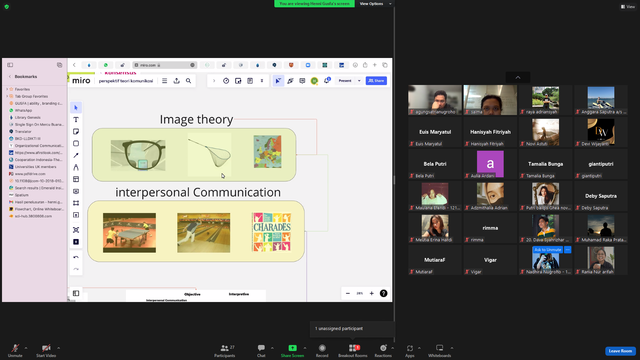Select the Miro cursor select tool

[76, 107]
